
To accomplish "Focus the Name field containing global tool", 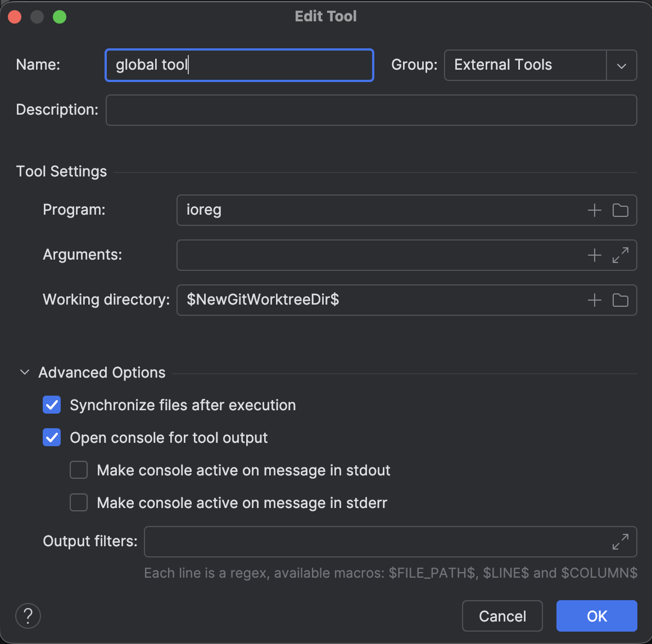I will 239,65.
